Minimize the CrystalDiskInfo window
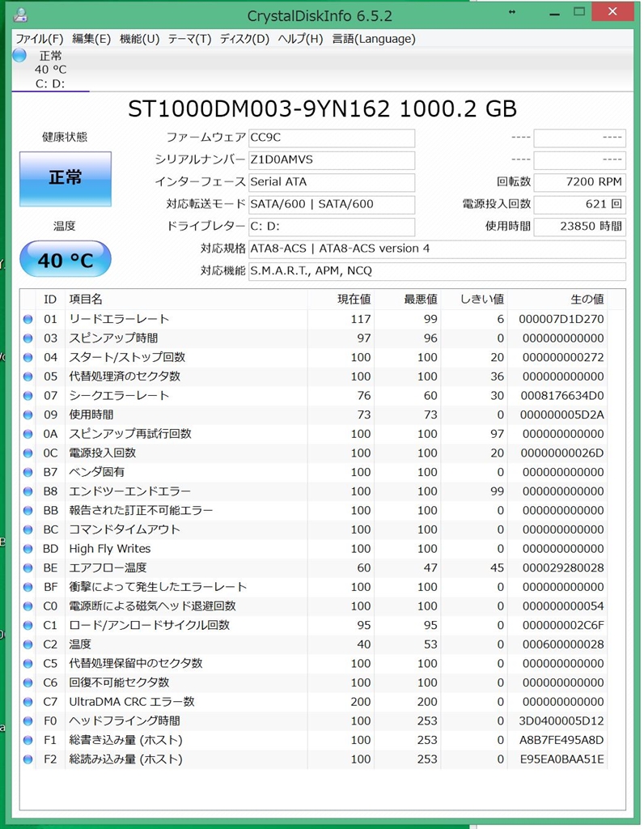Viewport: 644px width, 829px height. click(x=554, y=14)
